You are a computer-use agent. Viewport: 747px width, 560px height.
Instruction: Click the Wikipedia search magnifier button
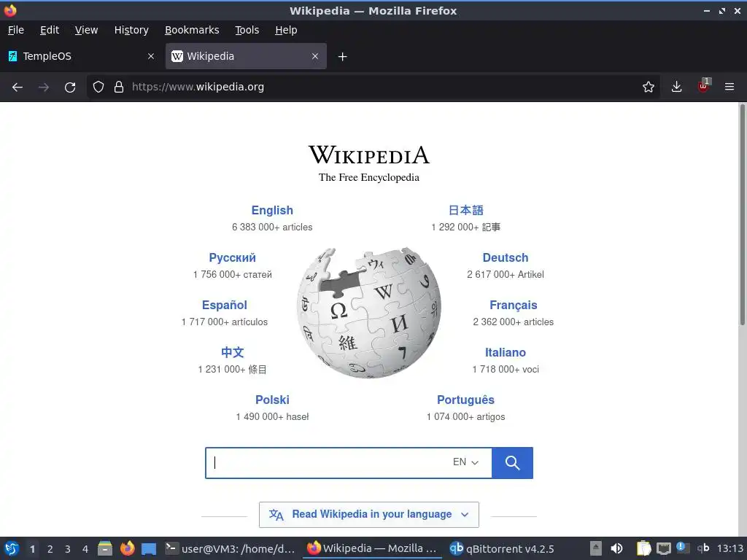(512, 462)
